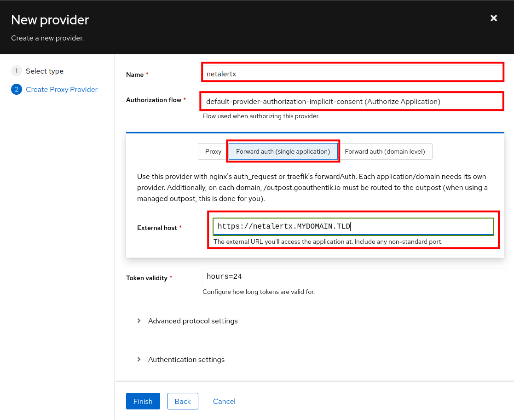Image resolution: width=514 pixels, height=420 pixels.
Task: Close the New provider dialog
Action: [493, 18]
